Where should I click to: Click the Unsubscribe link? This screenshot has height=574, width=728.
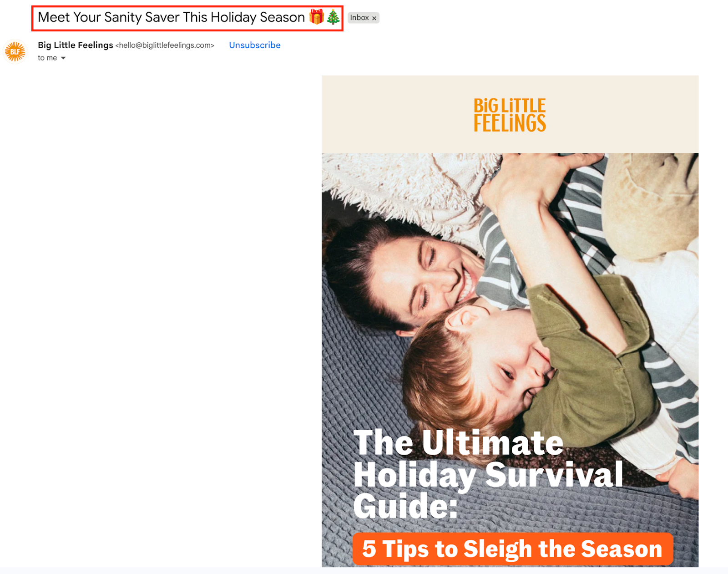coord(255,45)
